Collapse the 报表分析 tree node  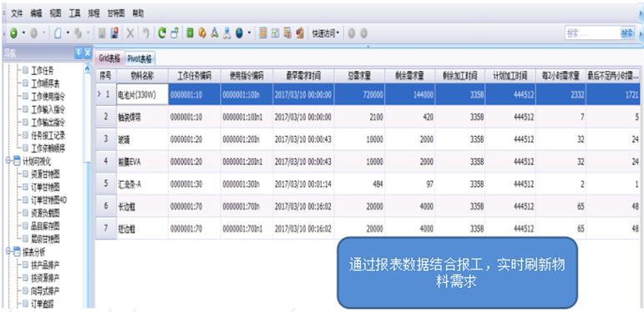tap(8, 252)
